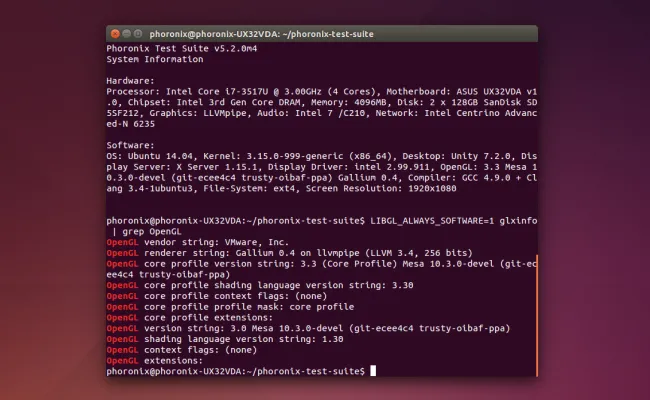The width and height of the screenshot is (650, 400).
Task: Click the 'Graphics: LLVMpipe' line
Action: point(322,113)
